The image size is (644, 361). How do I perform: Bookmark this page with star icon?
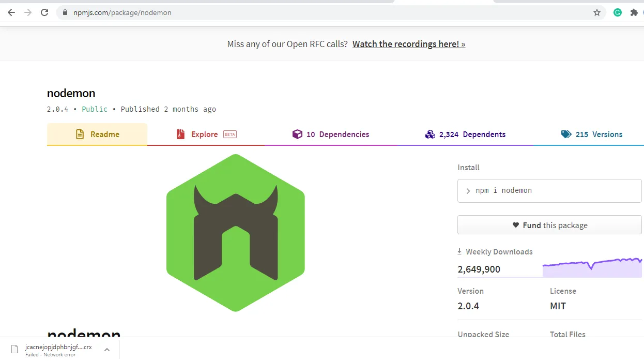597,12
